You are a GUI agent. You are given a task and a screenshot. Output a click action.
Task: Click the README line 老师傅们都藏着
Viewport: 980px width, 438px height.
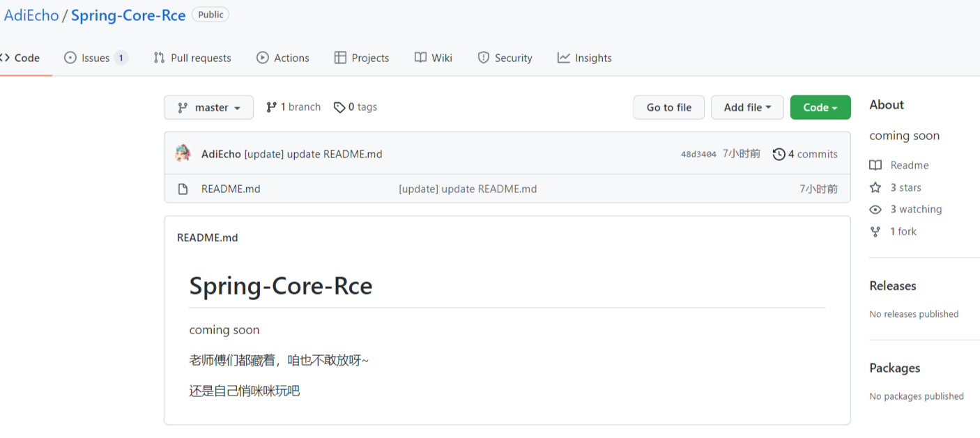(279, 361)
